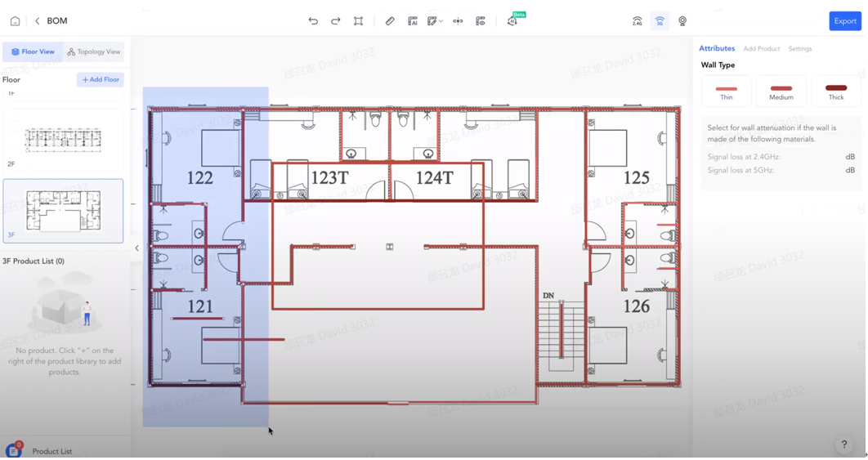Viewport: 868px width, 460px height.
Task: Click the Add Floor button
Action: point(101,80)
